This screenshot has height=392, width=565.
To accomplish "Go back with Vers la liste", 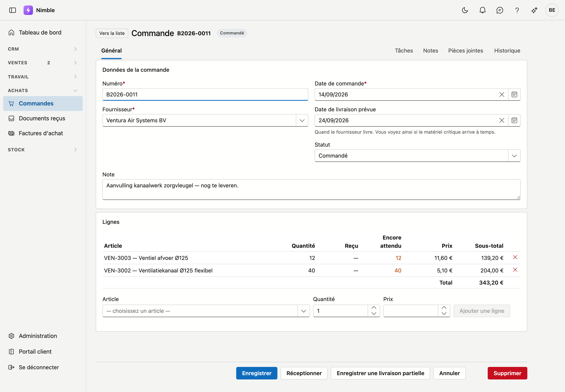I will point(112,33).
